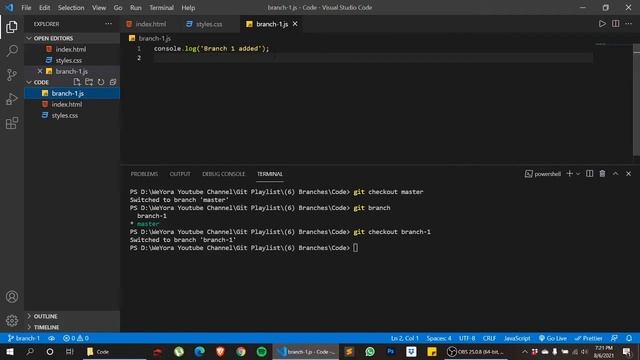Select styles.css in the CODE file tree
This screenshot has height=360, width=640.
(x=72, y=116)
